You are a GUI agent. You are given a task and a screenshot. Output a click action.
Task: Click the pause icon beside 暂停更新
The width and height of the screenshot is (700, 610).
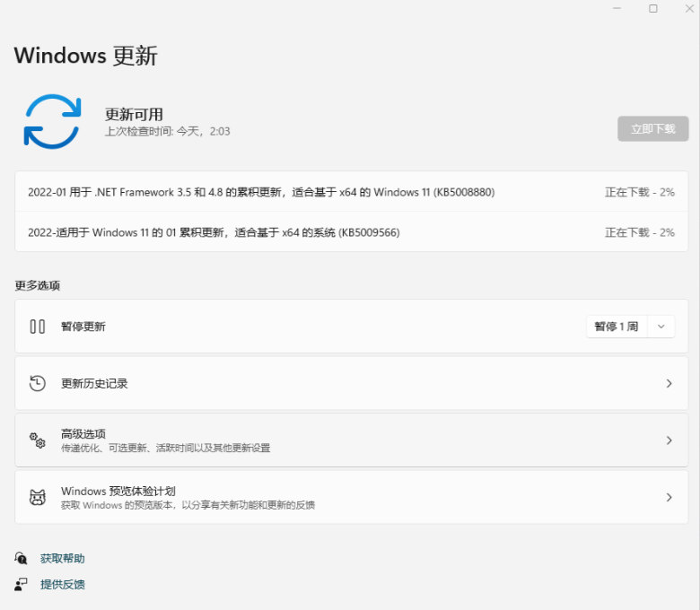[x=38, y=327]
